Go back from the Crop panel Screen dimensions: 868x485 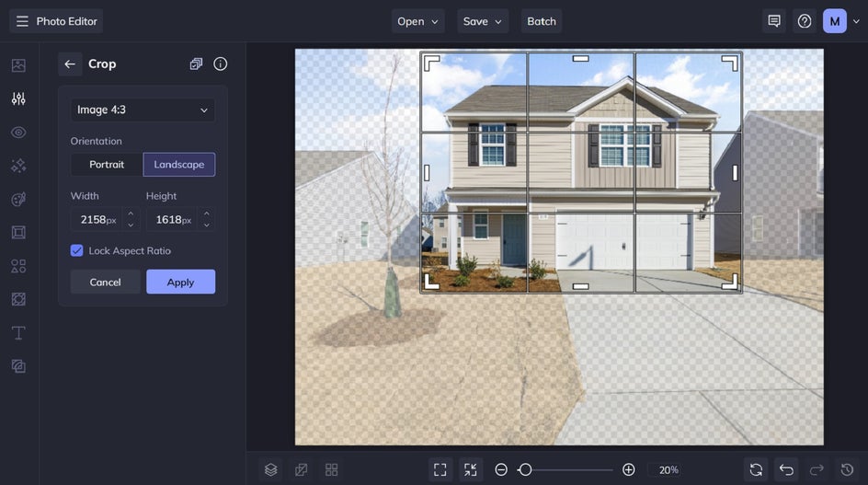[70, 64]
